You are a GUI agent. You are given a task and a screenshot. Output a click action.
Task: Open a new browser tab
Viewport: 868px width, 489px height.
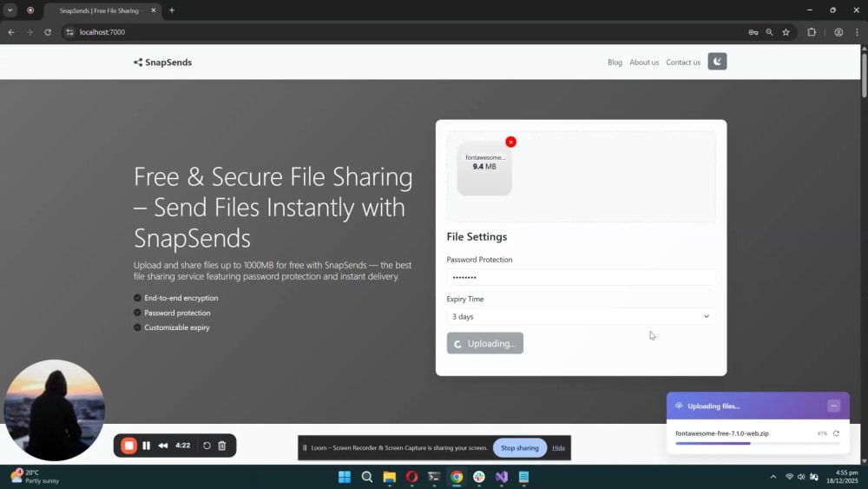tap(172, 10)
